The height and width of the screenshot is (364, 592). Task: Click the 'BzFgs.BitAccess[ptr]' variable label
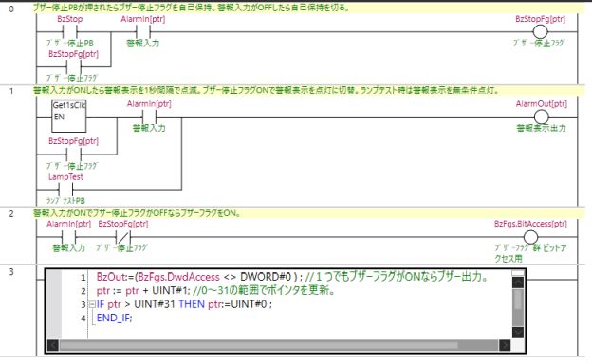530,224
